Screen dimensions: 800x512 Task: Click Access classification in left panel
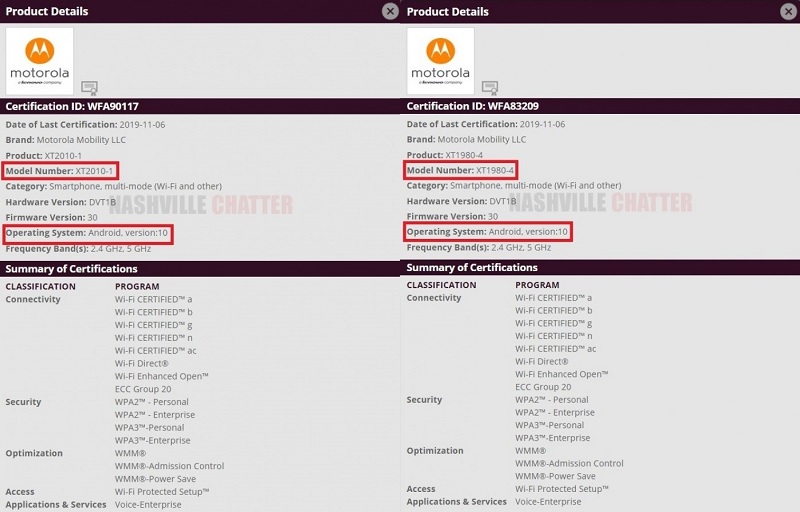click(x=20, y=492)
